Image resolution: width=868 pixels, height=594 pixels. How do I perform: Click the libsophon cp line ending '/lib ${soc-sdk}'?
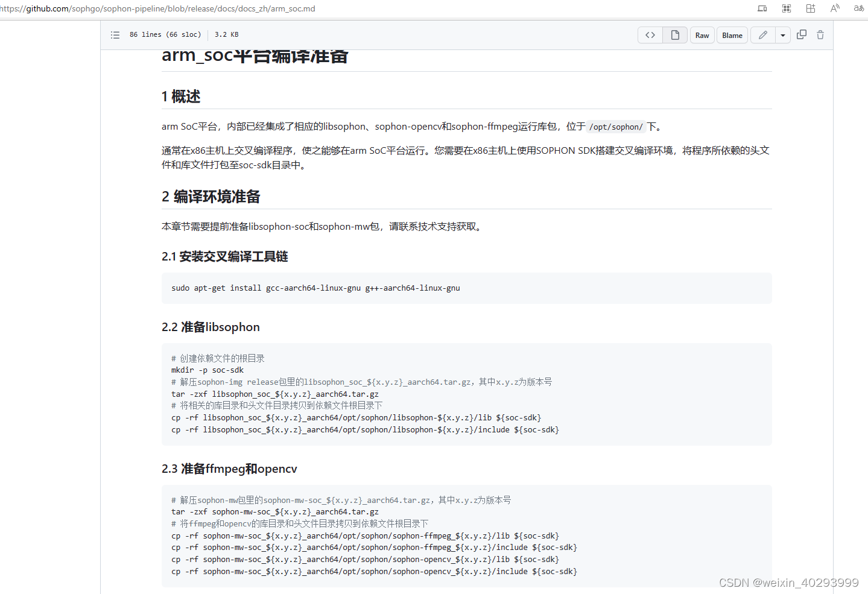[x=356, y=417]
